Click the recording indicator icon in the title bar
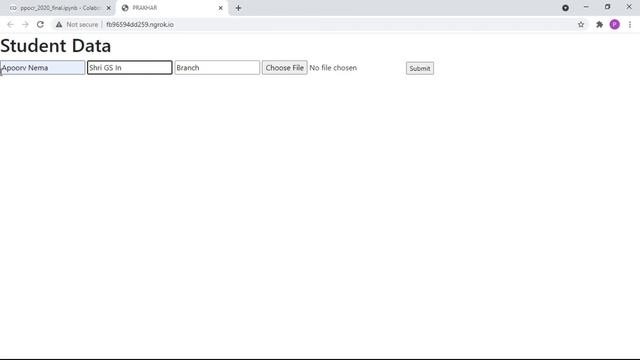 (565, 8)
